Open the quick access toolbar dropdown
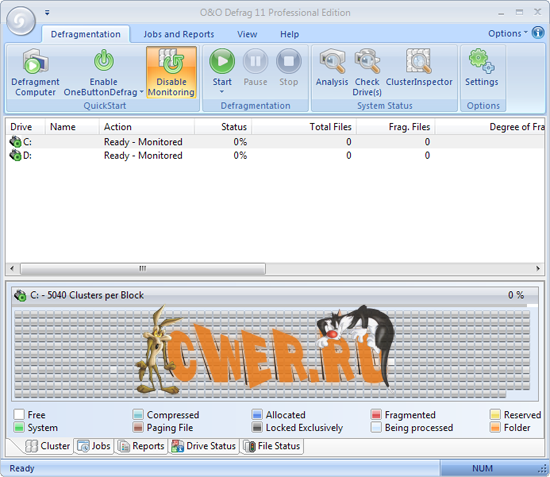The width and height of the screenshot is (550, 477). [x=47, y=13]
